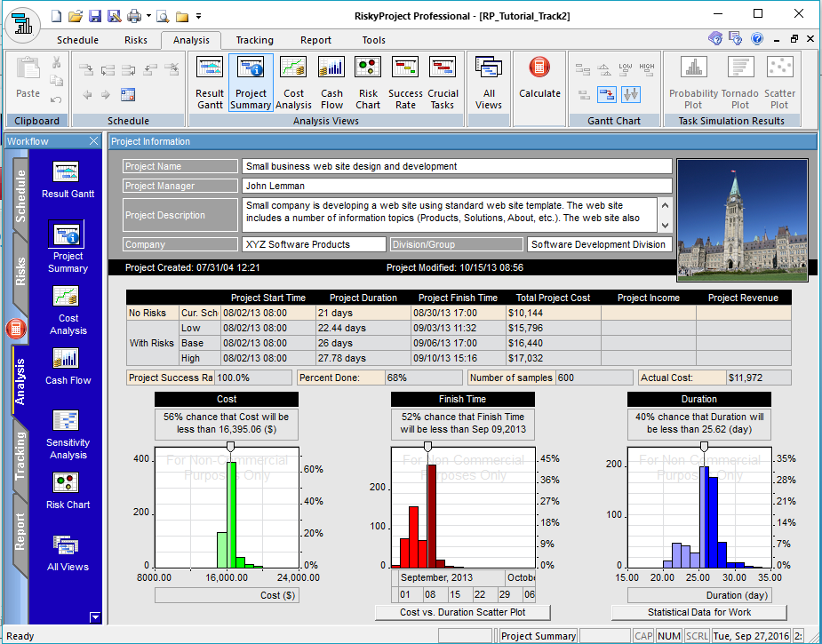The image size is (822, 644).
Task: Switch to the Tracking ribbon tab
Action: (254, 40)
